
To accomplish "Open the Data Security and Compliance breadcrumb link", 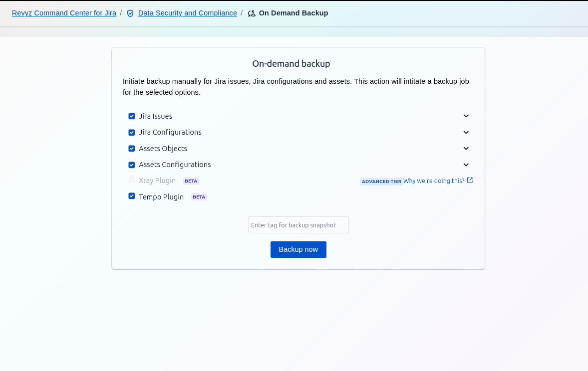I will point(187,13).
